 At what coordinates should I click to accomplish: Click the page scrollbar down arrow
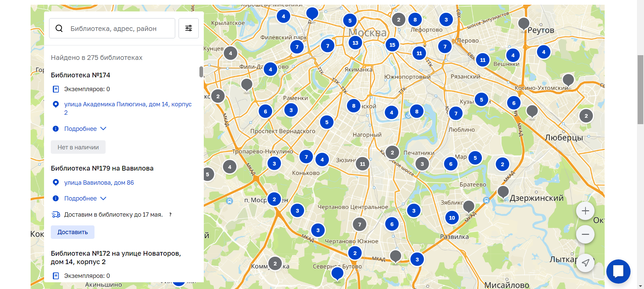pyautogui.click(x=640, y=286)
